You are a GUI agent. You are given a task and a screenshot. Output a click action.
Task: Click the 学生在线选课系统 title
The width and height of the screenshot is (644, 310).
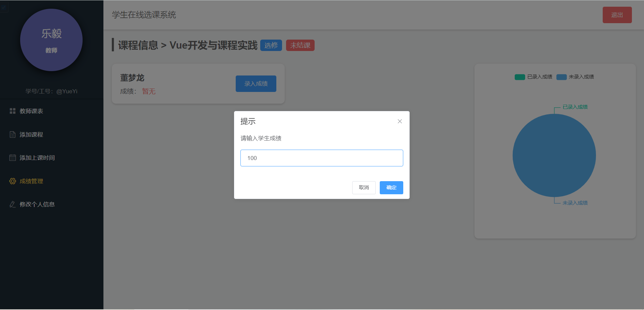pyautogui.click(x=144, y=15)
